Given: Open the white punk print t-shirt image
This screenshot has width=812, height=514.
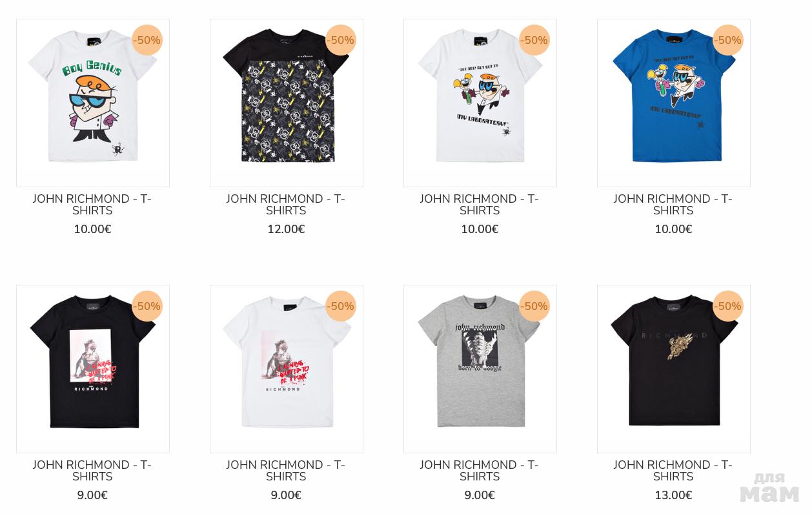Looking at the screenshot, I should click(x=287, y=369).
